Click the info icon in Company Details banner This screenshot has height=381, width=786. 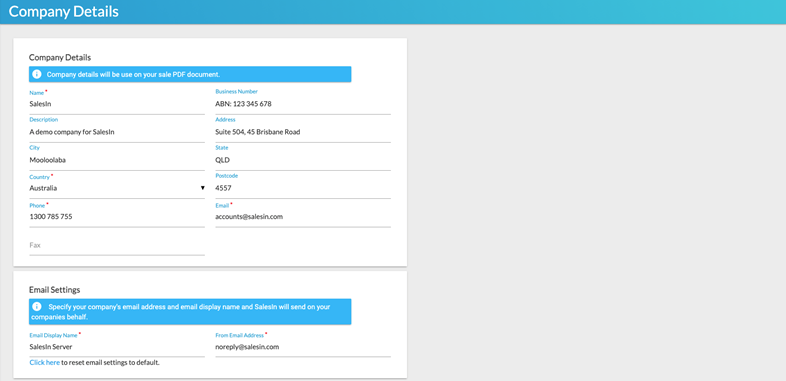pyautogui.click(x=37, y=74)
